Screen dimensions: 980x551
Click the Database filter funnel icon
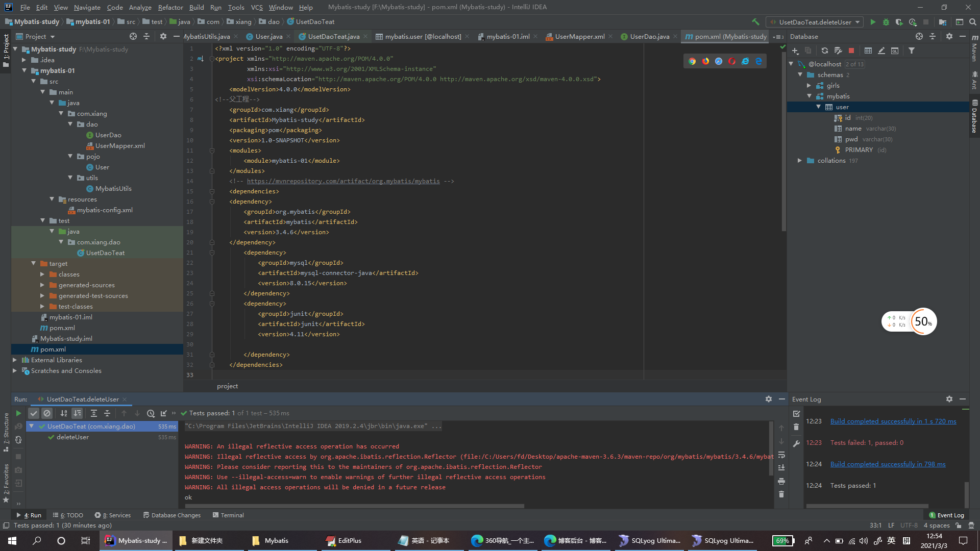click(912, 51)
